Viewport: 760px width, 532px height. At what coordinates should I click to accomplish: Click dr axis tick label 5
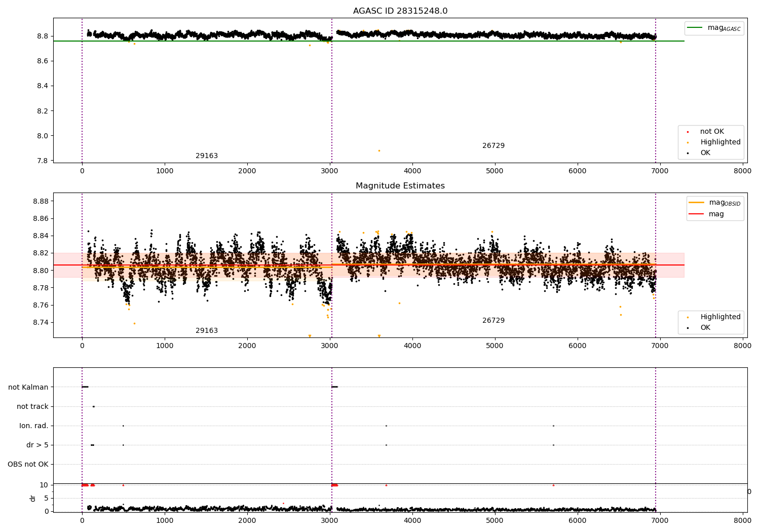pos(46,499)
